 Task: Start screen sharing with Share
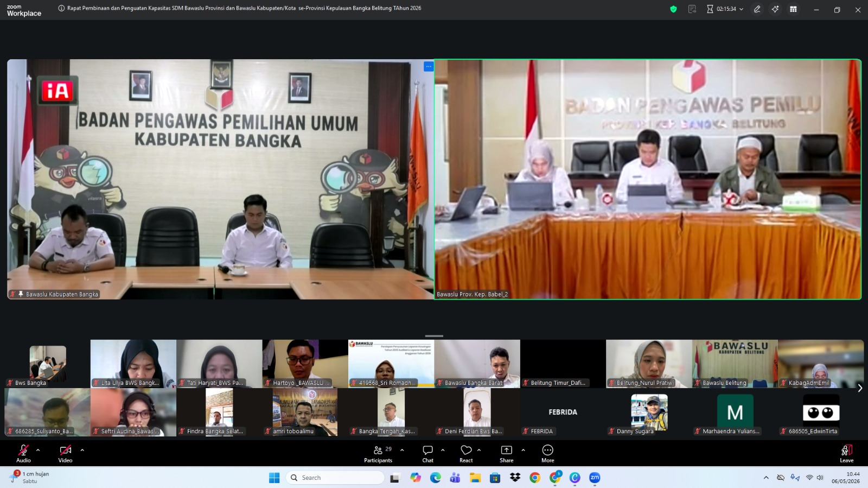tap(506, 453)
